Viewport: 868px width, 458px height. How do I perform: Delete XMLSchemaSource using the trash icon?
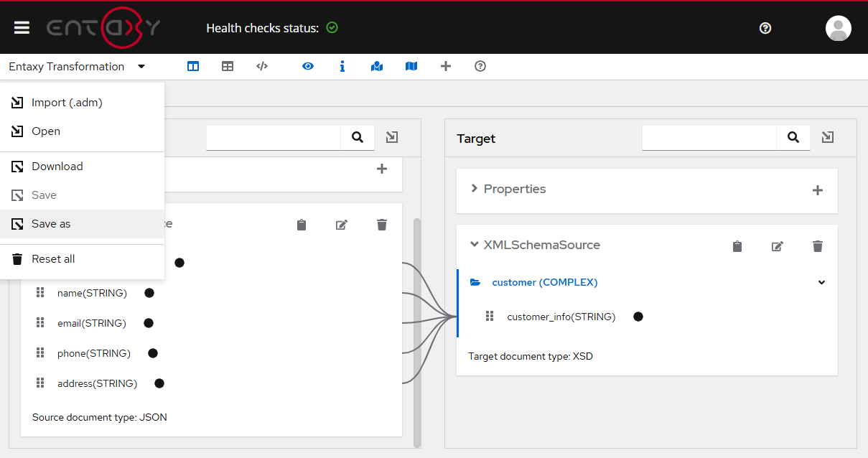pos(817,246)
